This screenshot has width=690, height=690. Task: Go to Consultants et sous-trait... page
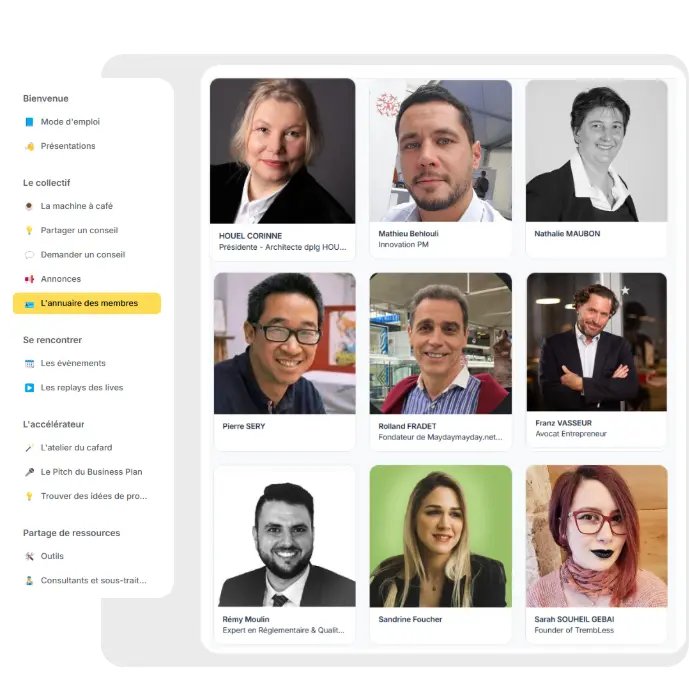(x=93, y=580)
